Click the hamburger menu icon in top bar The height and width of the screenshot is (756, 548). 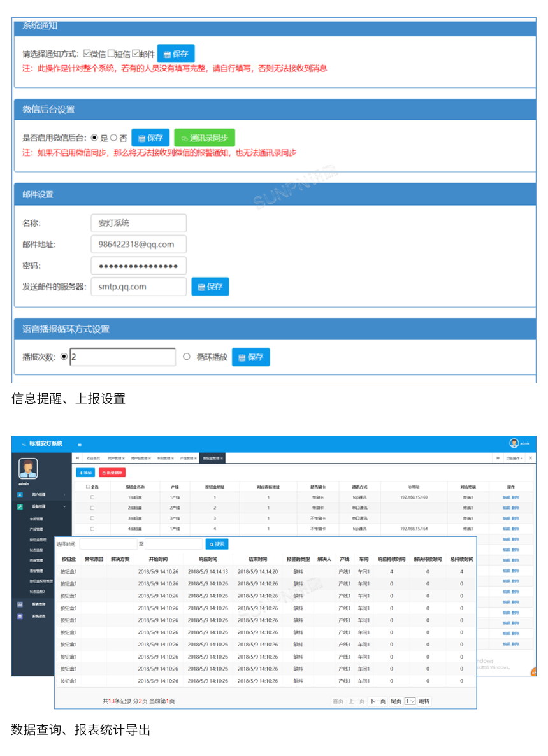(79, 445)
